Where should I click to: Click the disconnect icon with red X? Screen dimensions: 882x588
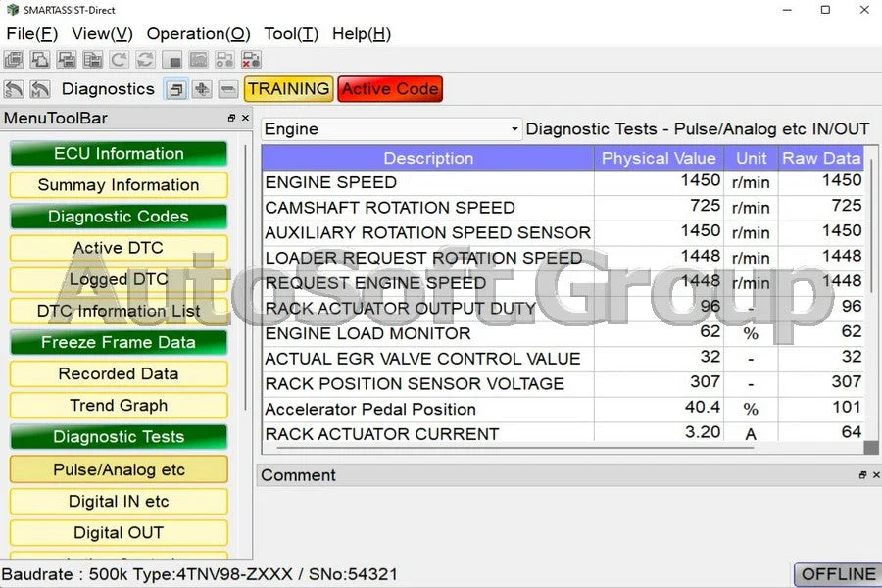251,59
